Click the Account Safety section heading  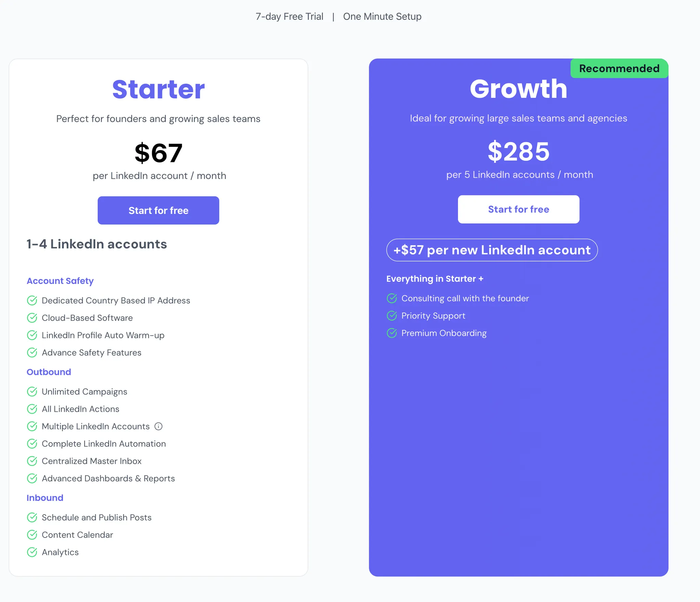(x=60, y=281)
